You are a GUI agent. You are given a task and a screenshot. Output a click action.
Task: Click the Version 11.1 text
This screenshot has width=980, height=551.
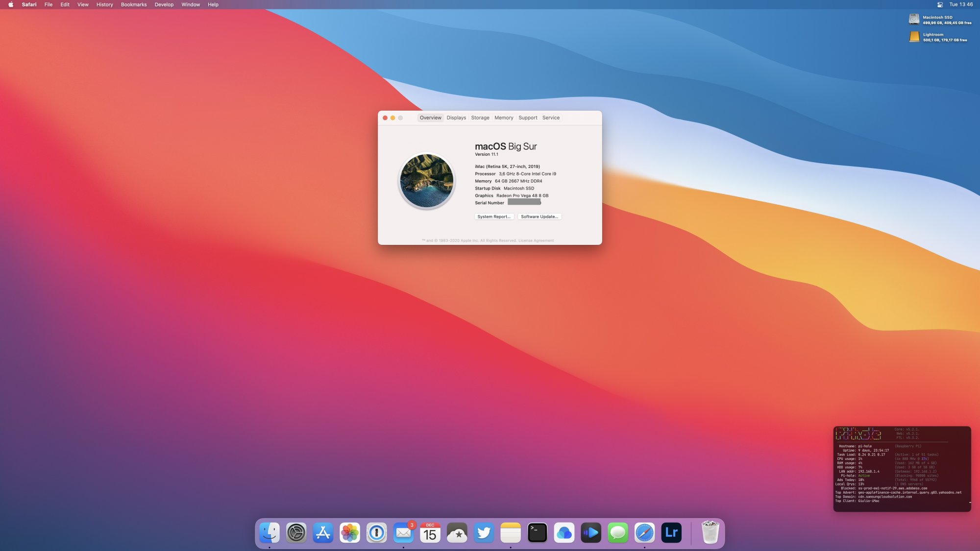coord(486,154)
